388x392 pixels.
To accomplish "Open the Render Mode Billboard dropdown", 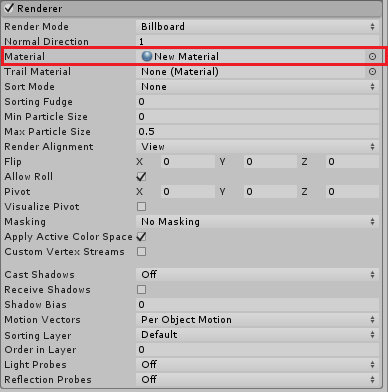I will click(257, 27).
